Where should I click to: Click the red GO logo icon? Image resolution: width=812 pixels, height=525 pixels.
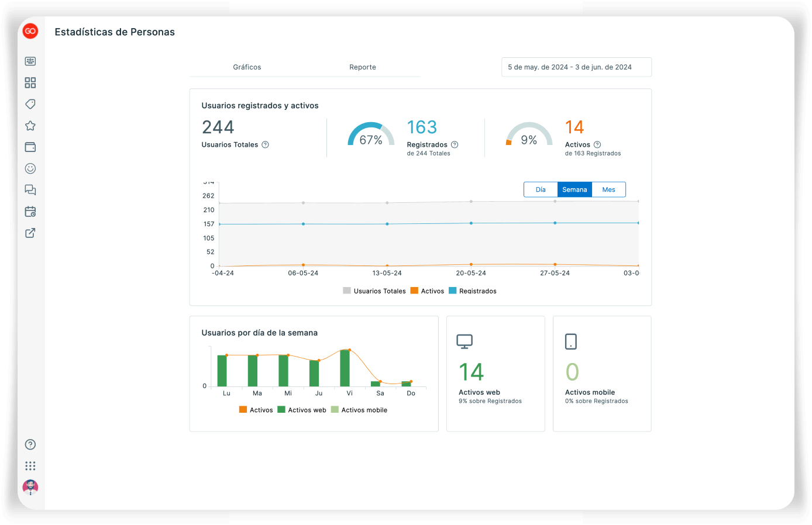pos(30,31)
